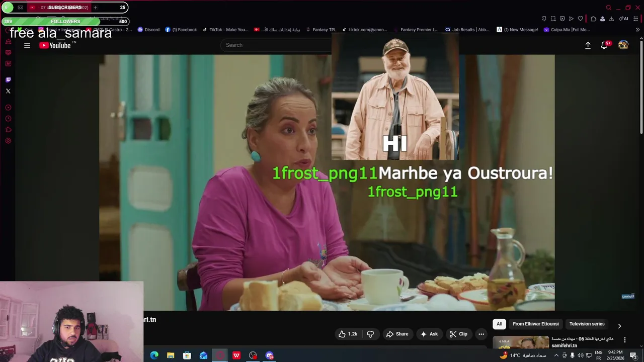Screen dimensions: 644x362
Task: Click the Clip button under video
Action: tap(458, 334)
